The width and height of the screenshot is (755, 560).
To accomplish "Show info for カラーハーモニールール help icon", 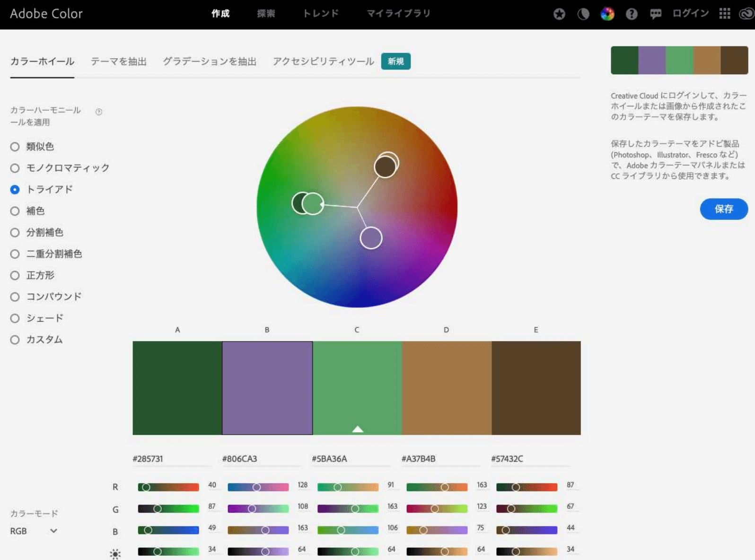I will tap(99, 112).
